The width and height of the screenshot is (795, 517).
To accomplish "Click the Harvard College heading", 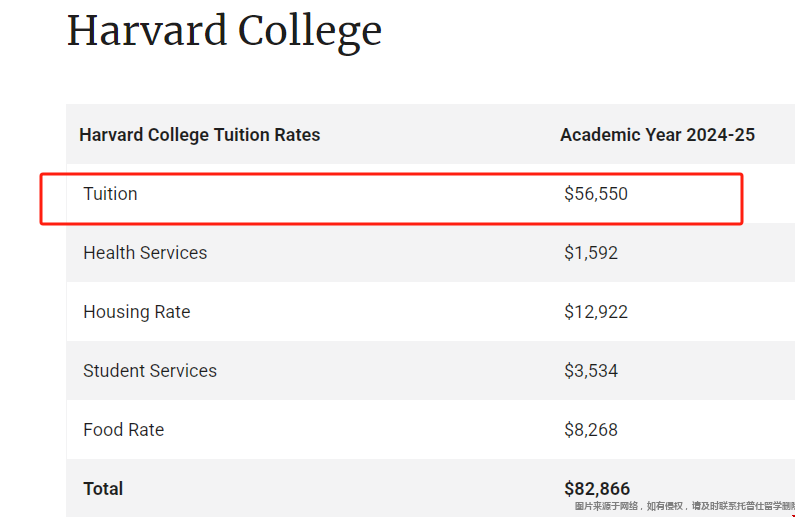I will click(224, 31).
